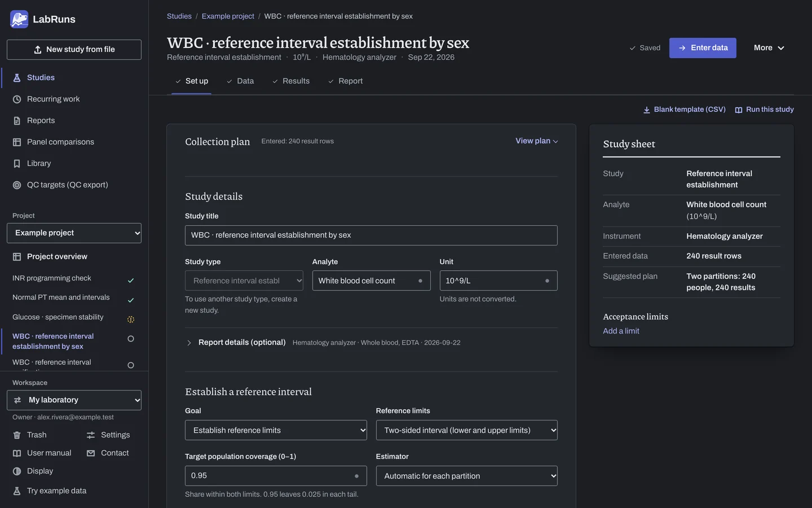This screenshot has width=812, height=508.
Task: Click the LabRuns logo icon
Action: point(19,19)
